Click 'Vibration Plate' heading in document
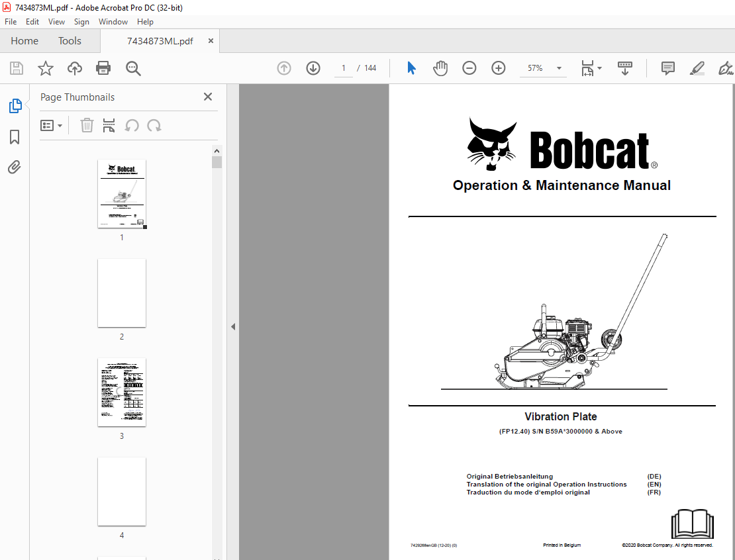This screenshot has height=560, width=735. point(561,416)
